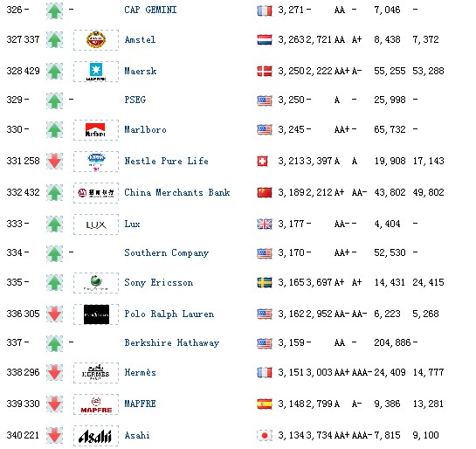
Task: Click the Chinese flag icon
Action: click(x=265, y=192)
